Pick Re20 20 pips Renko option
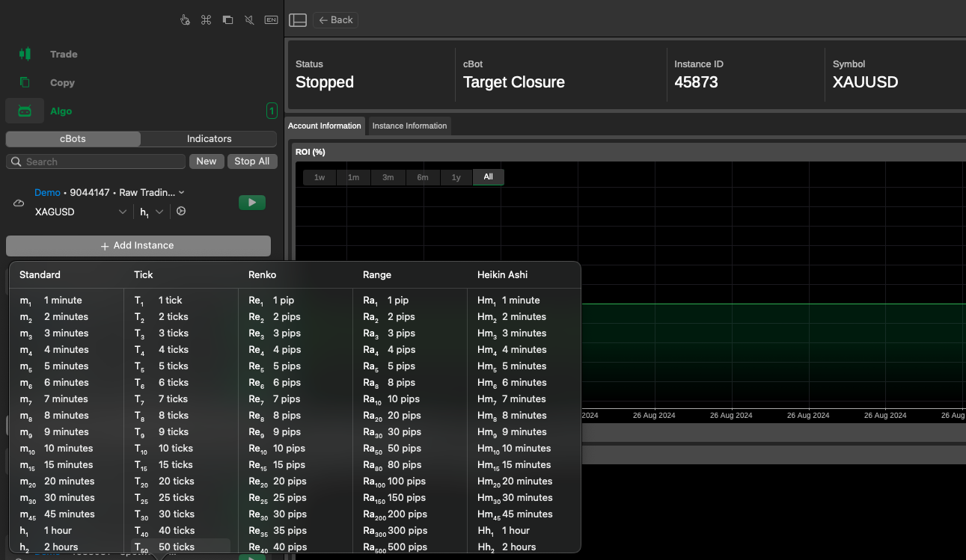Image resolution: width=966 pixels, height=560 pixels. coord(296,481)
